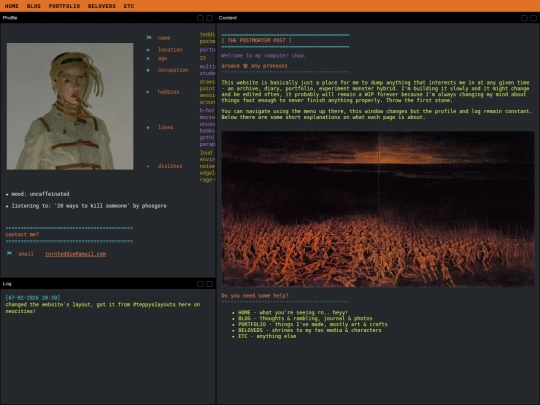Navigate to BELOVEDS in the top bar

(x=102, y=6)
